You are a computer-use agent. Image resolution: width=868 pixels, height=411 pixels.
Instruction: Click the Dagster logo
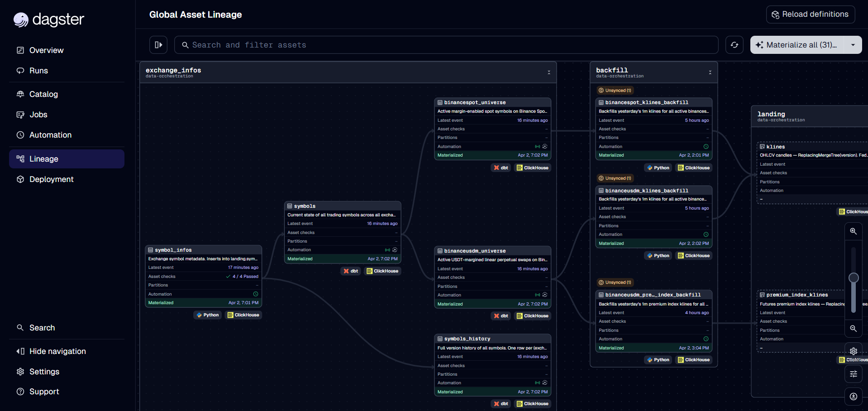(x=49, y=19)
